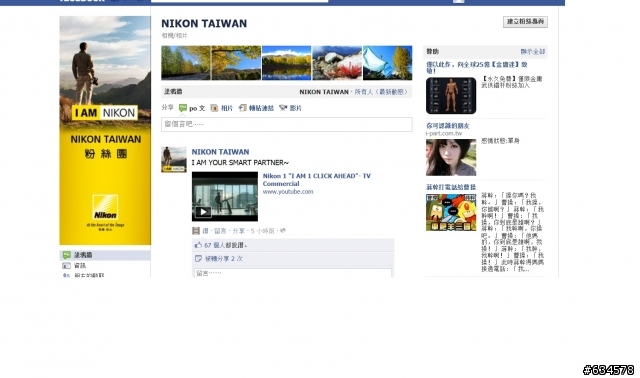Open the Nikon 1 'I AM 1 CLICK AHEAD' link

317,180
